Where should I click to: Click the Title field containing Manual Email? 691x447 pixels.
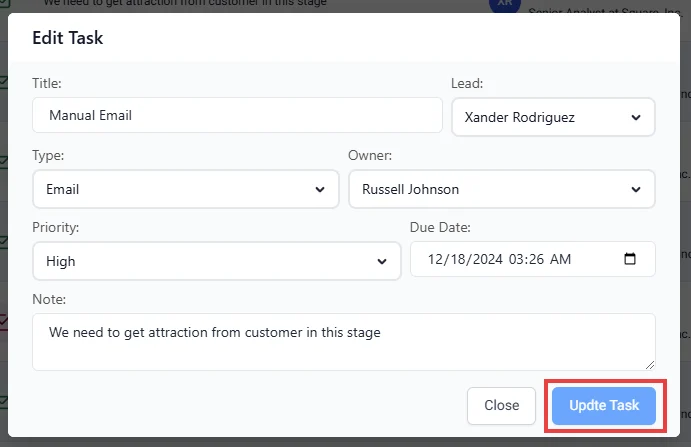coord(237,115)
